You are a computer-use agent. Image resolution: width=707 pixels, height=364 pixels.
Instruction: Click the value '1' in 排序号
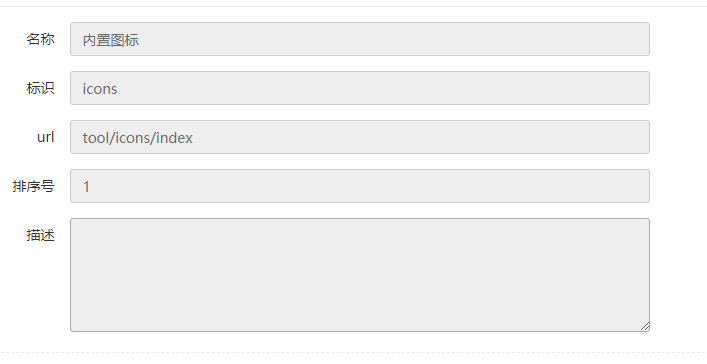(86, 187)
